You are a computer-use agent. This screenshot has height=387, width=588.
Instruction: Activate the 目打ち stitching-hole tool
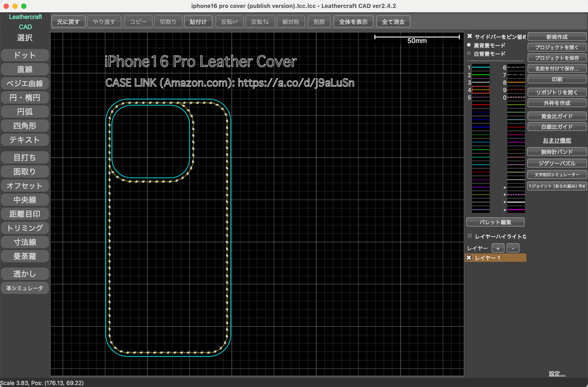[25, 157]
